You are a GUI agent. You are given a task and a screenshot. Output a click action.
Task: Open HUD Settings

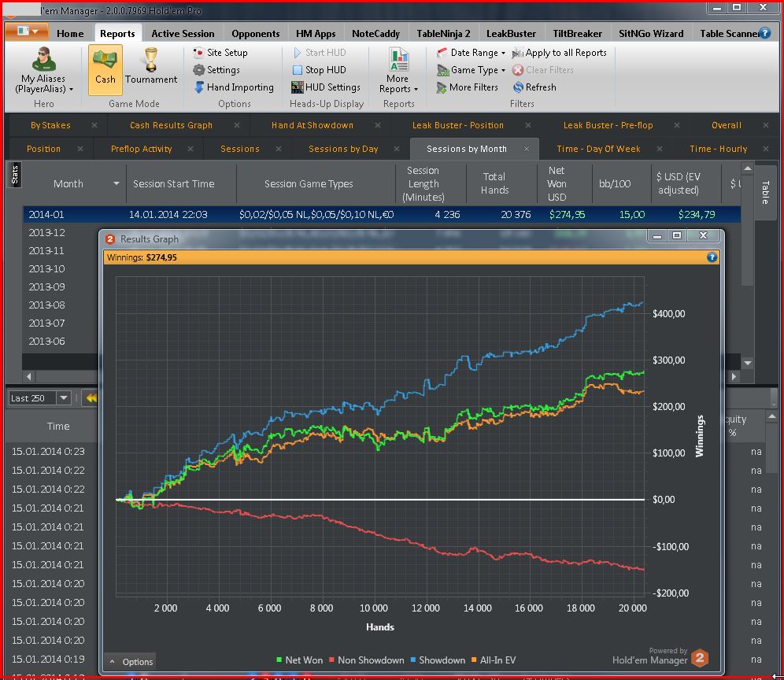click(x=326, y=87)
